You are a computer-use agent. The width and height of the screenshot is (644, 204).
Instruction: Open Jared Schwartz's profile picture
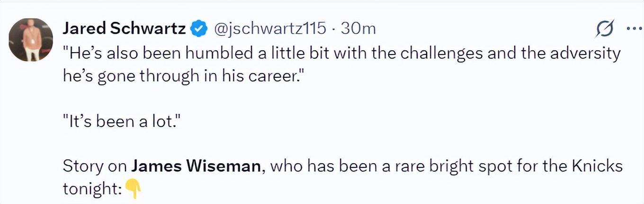click(x=31, y=40)
